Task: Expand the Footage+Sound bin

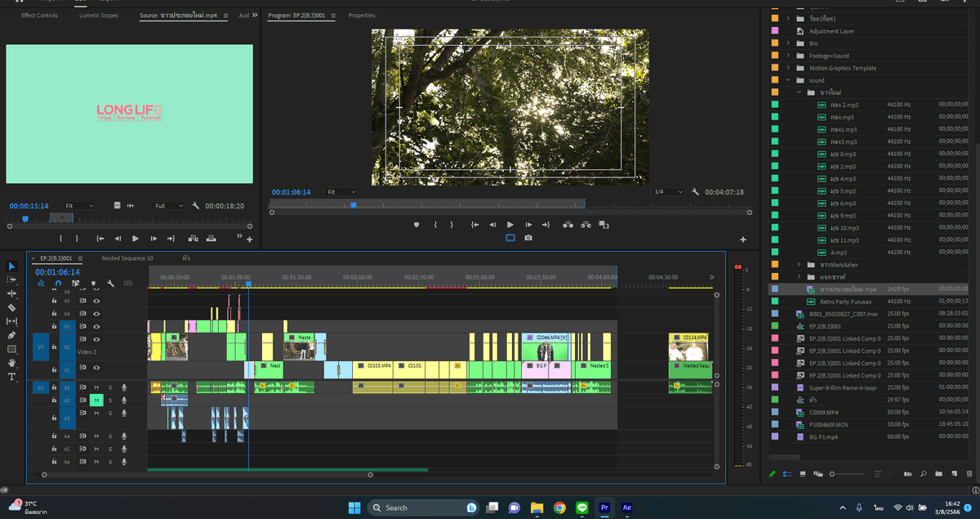Action: pos(789,56)
